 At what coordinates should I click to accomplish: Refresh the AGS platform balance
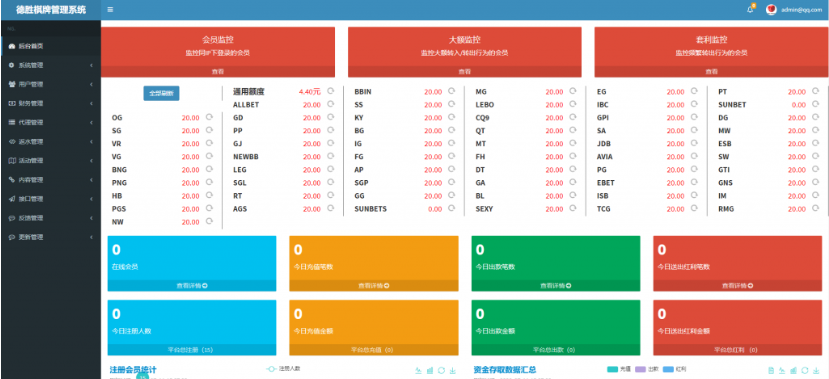pyautogui.click(x=330, y=208)
